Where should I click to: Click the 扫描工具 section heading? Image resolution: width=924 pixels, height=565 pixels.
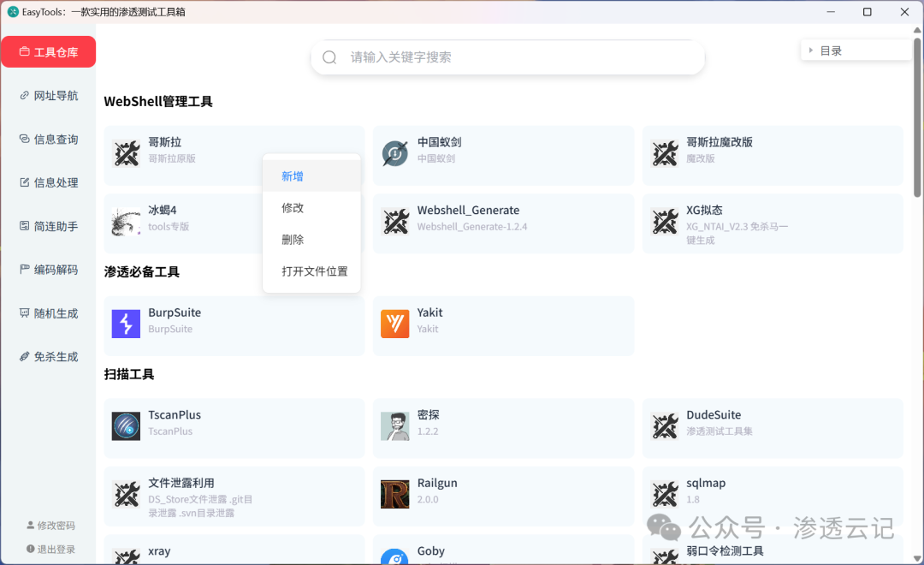(129, 374)
